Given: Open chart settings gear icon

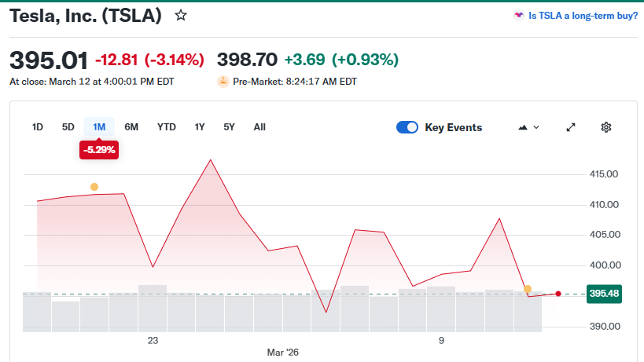Looking at the screenshot, I should click(606, 127).
